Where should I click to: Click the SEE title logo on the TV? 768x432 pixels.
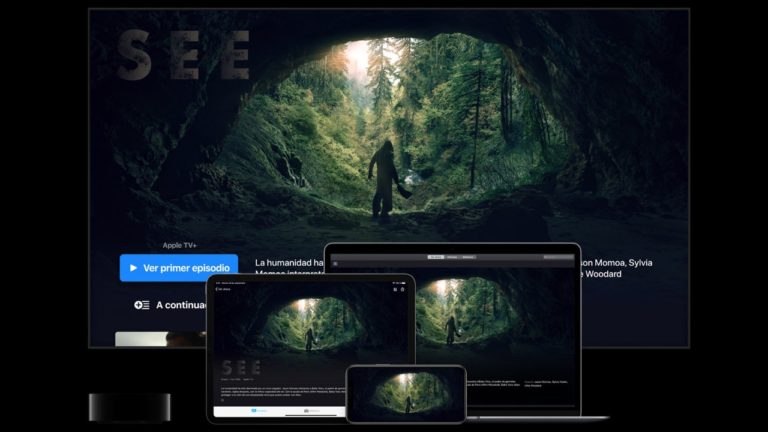pyautogui.click(x=184, y=55)
